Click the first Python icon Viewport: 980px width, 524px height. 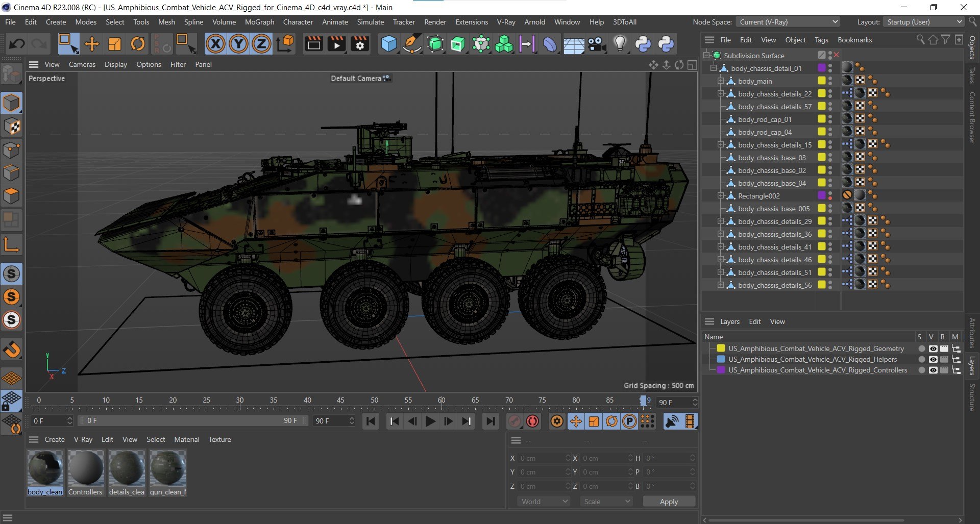(x=643, y=44)
